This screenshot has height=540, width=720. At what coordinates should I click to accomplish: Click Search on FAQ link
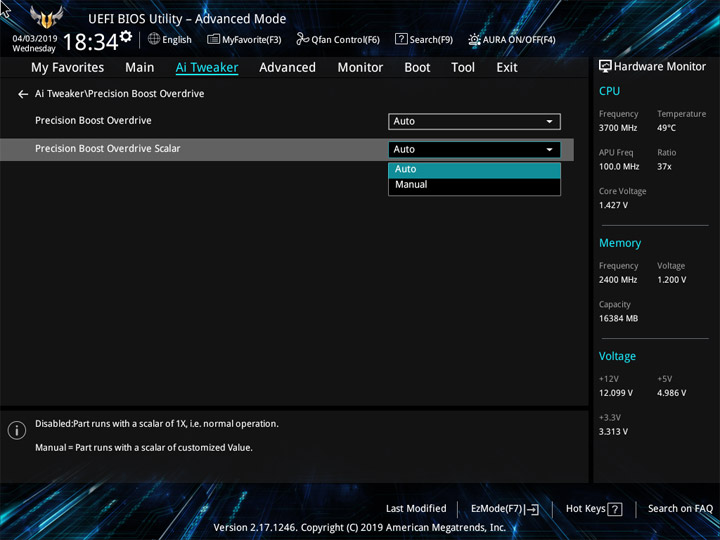pyautogui.click(x=680, y=509)
